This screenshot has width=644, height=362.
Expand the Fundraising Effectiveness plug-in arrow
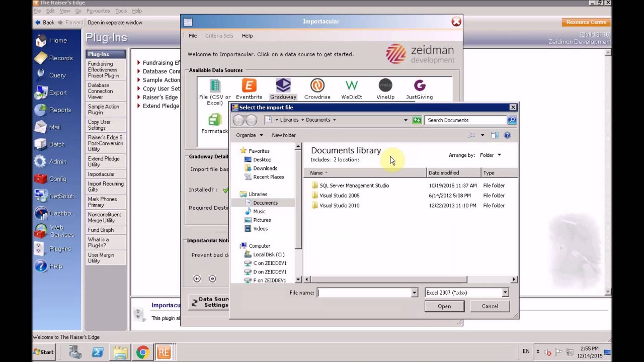[x=139, y=63]
